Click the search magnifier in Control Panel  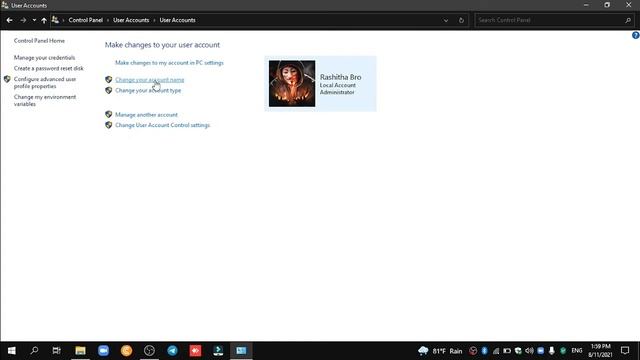pyautogui.click(x=628, y=20)
